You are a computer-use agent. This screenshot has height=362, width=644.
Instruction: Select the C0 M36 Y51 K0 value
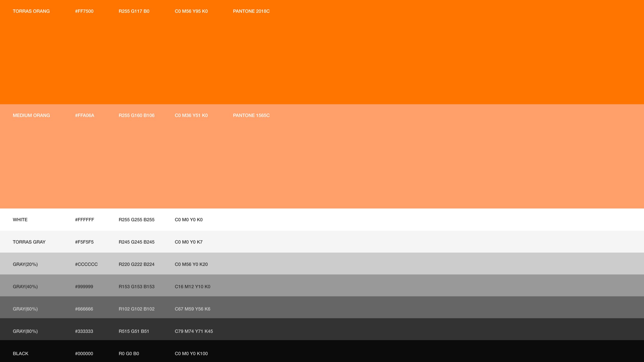tap(191, 115)
